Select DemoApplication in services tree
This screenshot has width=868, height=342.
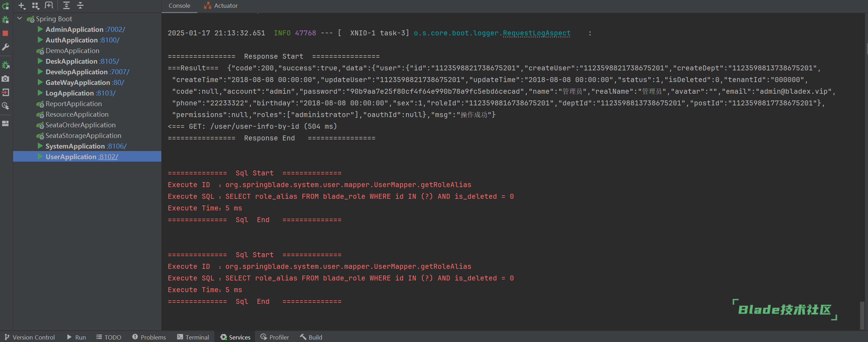[x=73, y=51]
